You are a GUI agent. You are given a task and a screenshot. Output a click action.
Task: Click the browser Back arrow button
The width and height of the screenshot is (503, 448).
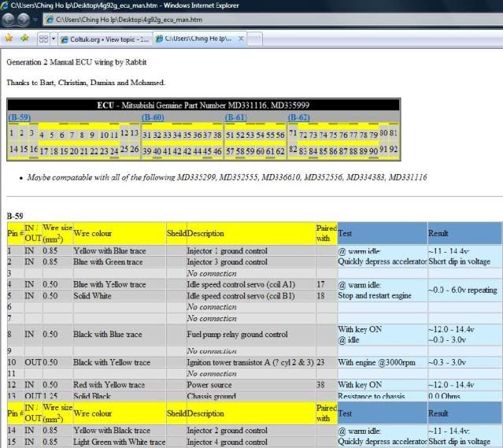[x=11, y=18]
